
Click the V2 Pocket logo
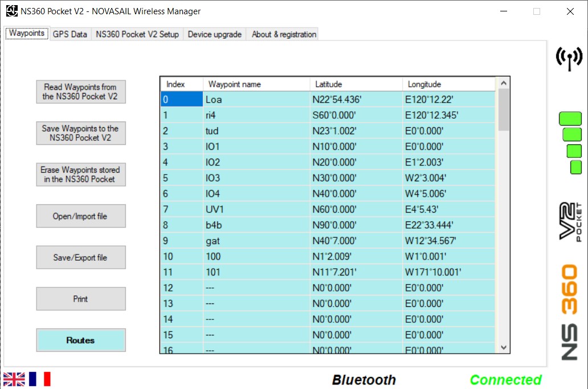point(570,221)
